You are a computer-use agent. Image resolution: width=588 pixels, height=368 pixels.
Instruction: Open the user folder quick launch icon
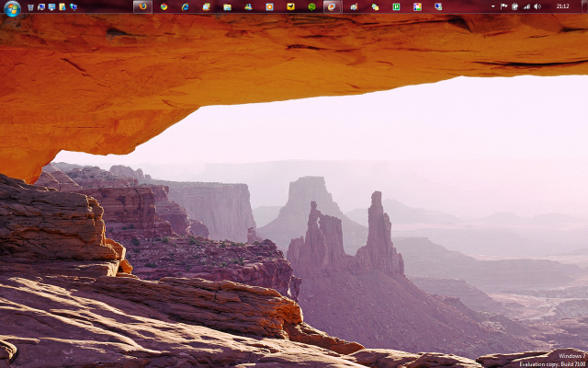pos(62,6)
